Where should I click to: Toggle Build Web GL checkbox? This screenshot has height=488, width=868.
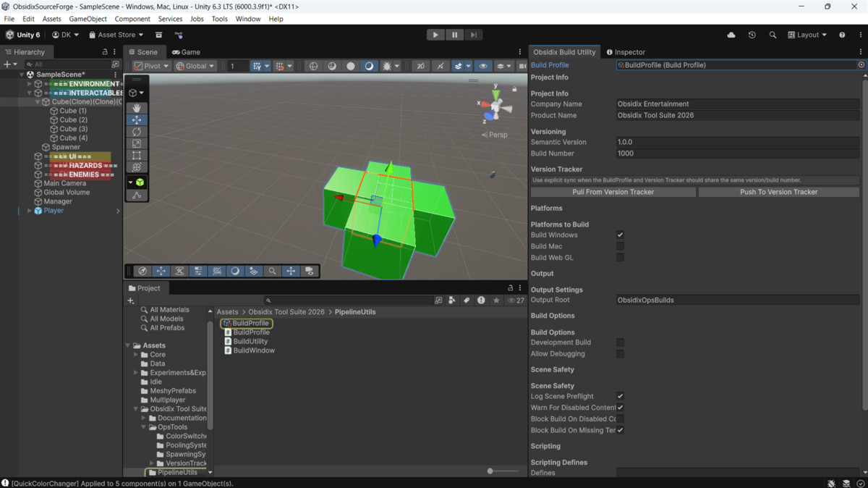click(620, 258)
